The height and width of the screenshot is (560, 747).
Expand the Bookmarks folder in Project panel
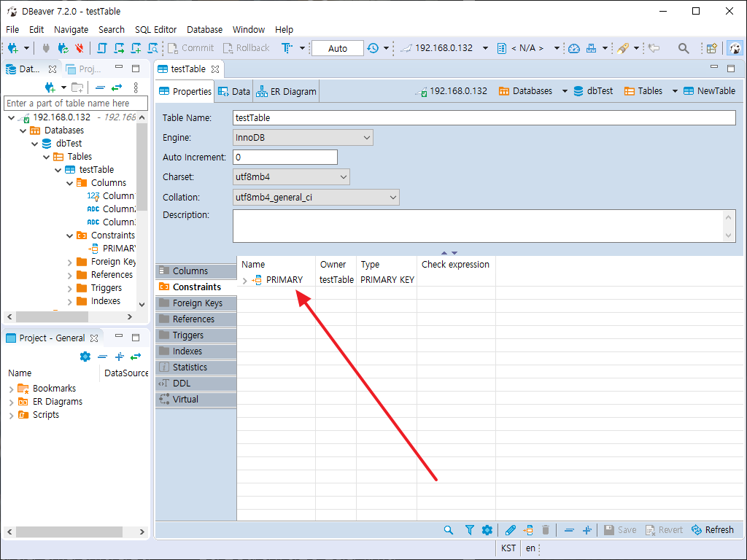12,389
